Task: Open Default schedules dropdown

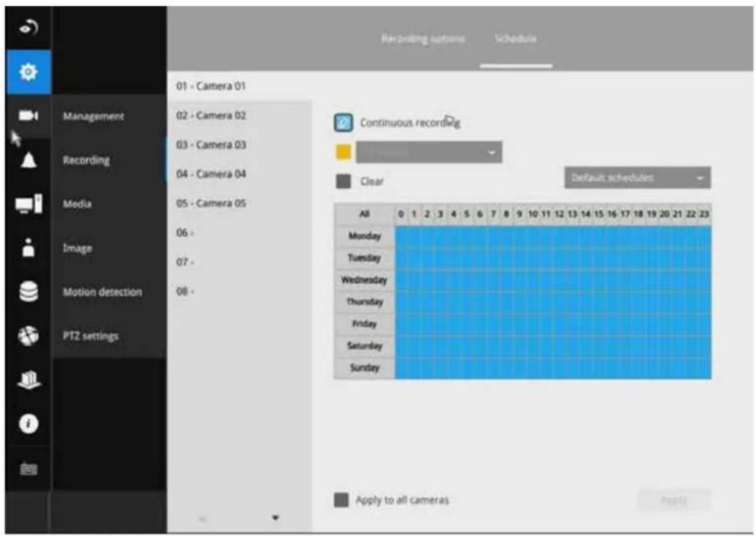Action: coord(637,177)
